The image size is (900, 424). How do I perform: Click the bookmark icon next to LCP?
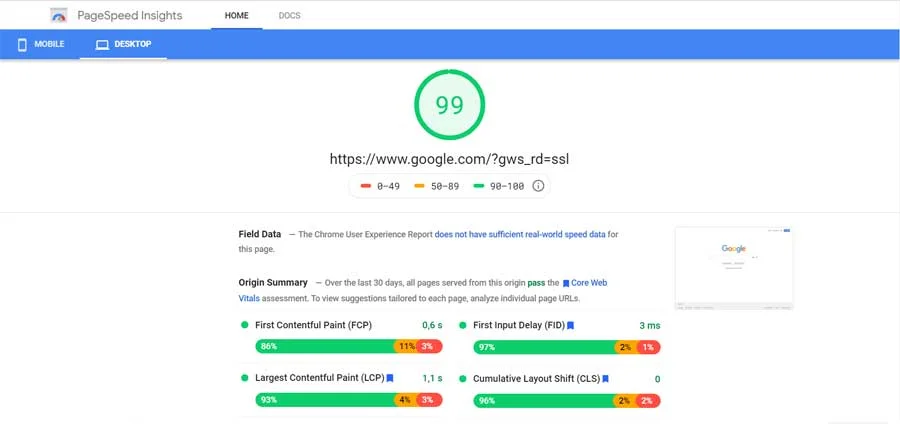click(x=390, y=379)
